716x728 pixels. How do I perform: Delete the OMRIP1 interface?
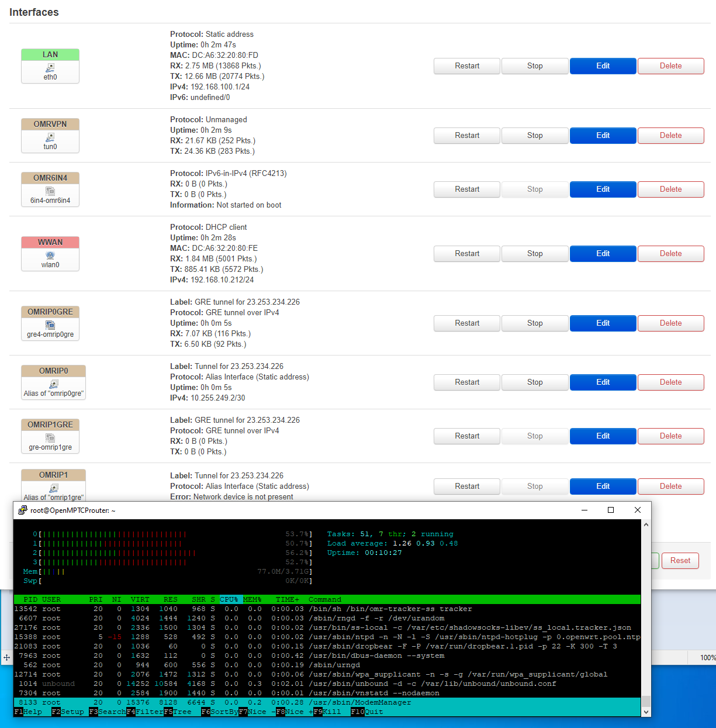pyautogui.click(x=671, y=487)
